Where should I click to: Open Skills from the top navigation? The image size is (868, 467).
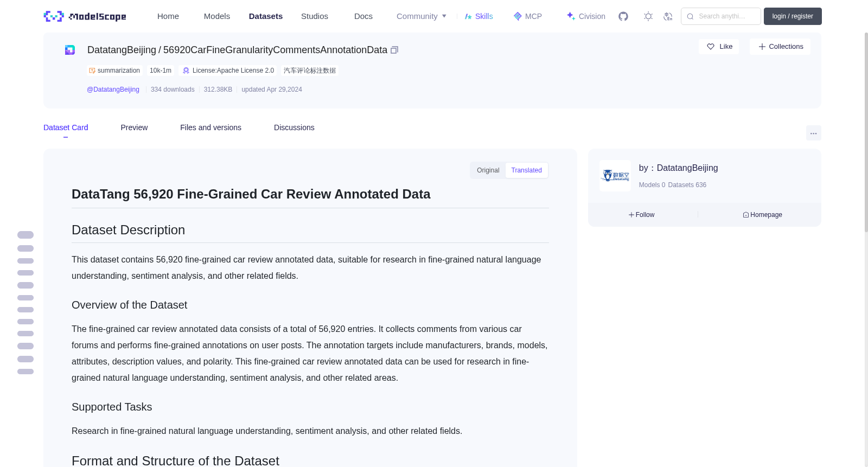point(479,16)
